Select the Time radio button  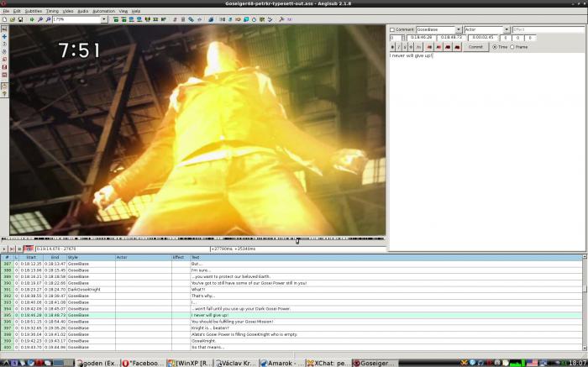(495, 47)
